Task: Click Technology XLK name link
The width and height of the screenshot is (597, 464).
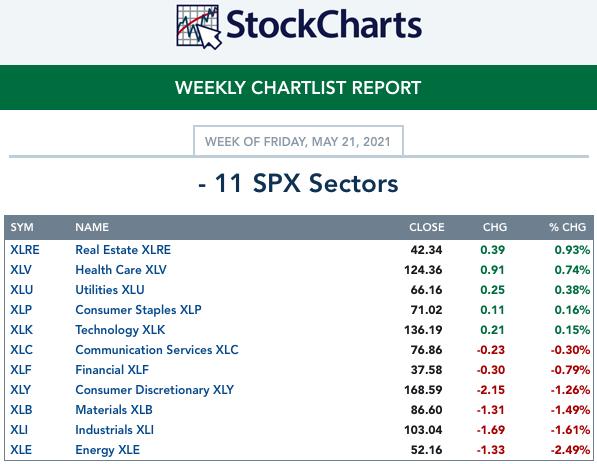Action: click(120, 330)
